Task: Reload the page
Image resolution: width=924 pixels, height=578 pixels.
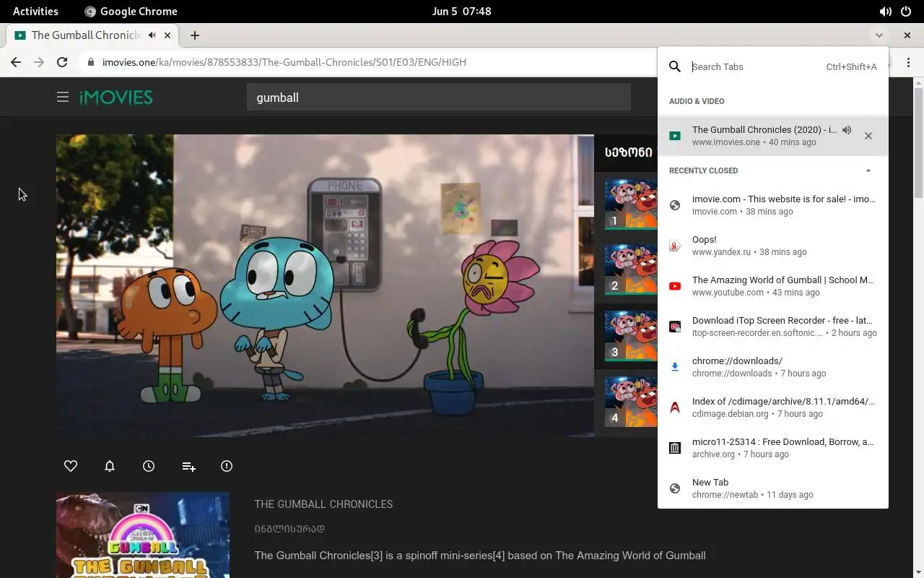Action: [x=62, y=62]
